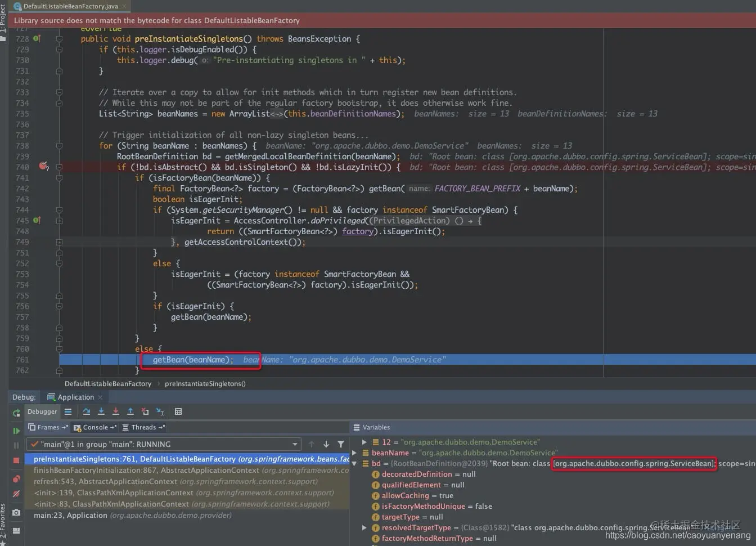Take a thread dump with the camera icon

click(x=16, y=512)
